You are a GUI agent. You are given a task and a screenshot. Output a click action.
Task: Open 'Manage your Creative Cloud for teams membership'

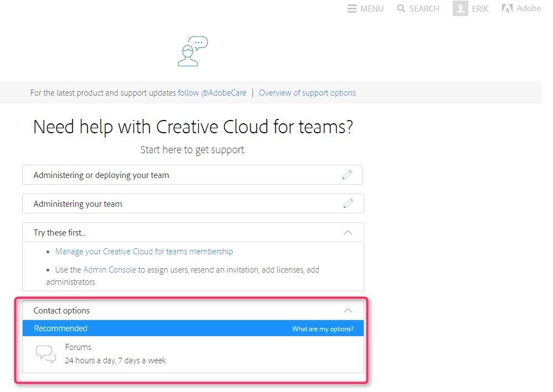[x=144, y=252]
